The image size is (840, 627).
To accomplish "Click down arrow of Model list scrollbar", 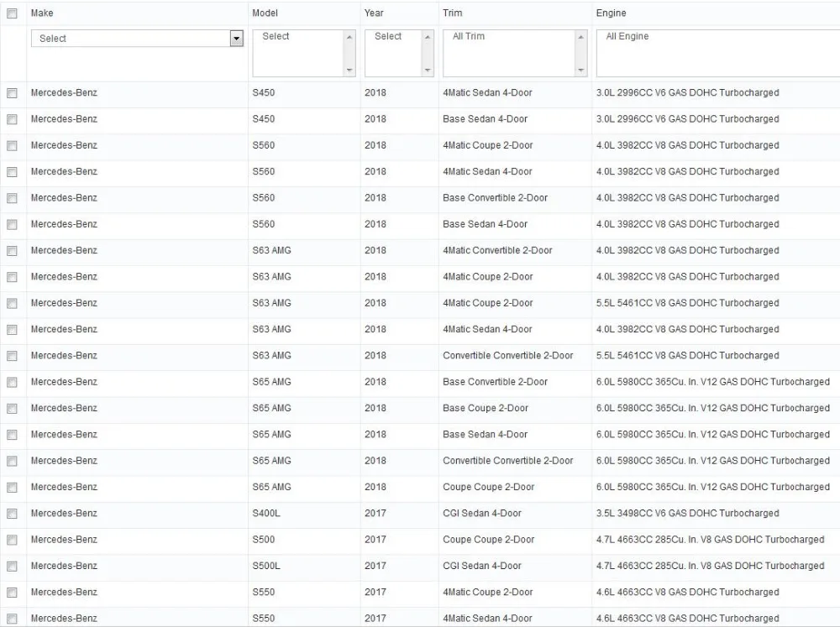I will tap(349, 71).
